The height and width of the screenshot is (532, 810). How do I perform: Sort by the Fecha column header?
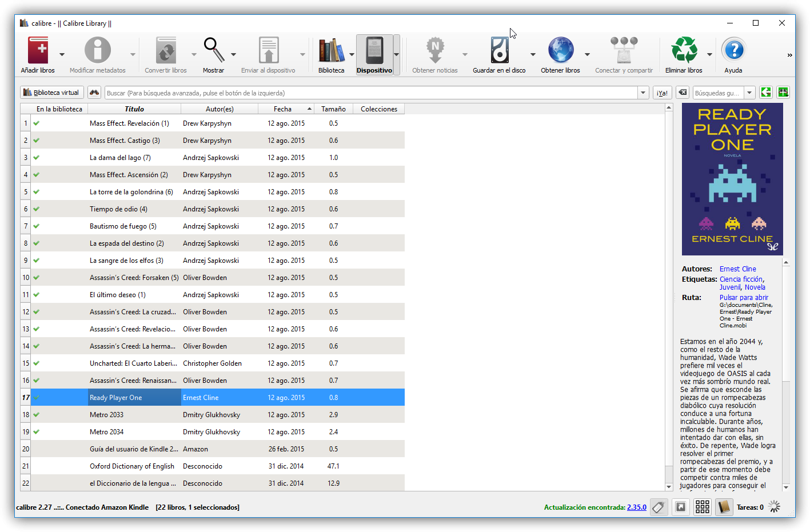coord(286,109)
